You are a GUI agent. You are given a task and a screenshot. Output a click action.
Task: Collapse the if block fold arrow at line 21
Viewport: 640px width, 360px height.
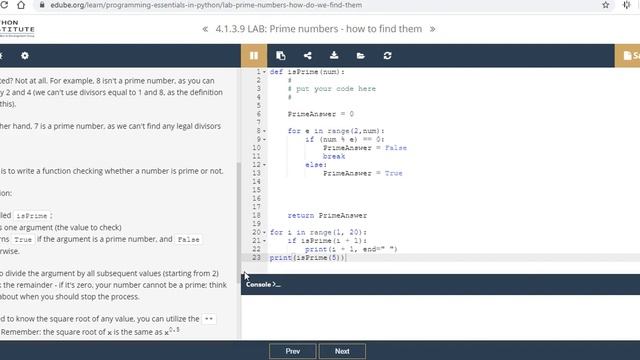264,241
